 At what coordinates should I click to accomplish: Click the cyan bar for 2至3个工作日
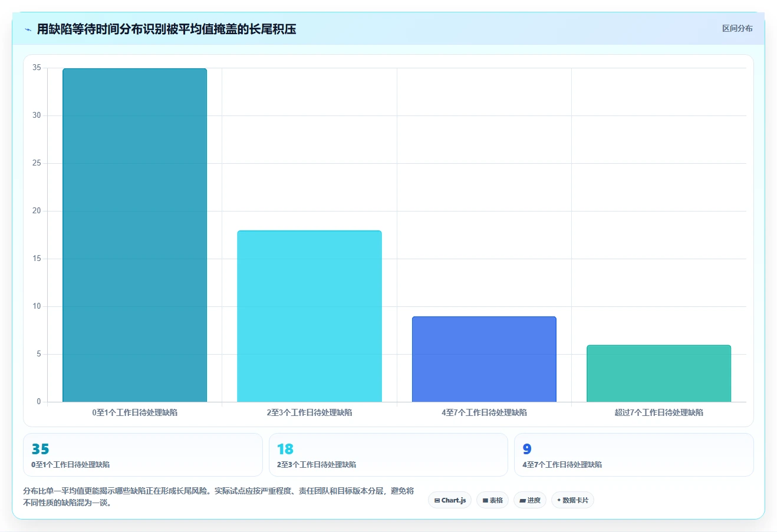tap(310, 316)
